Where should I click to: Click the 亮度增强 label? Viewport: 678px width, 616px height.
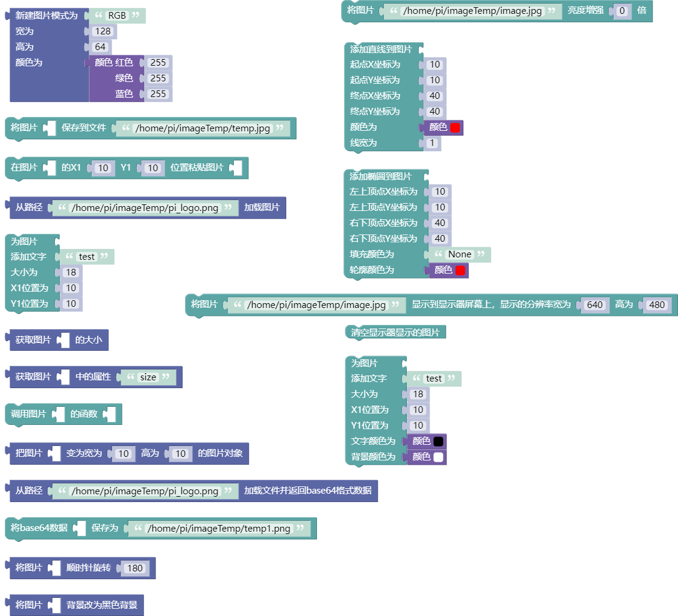(x=585, y=10)
